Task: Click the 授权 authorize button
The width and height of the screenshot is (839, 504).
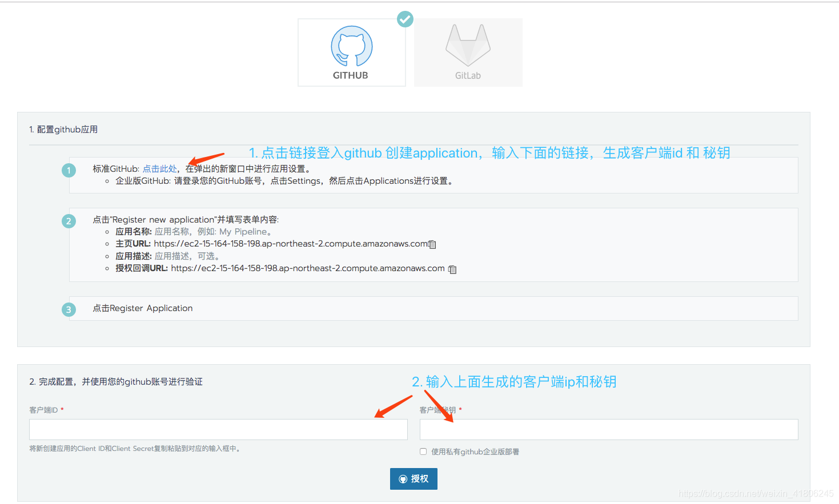Action: coord(414,479)
